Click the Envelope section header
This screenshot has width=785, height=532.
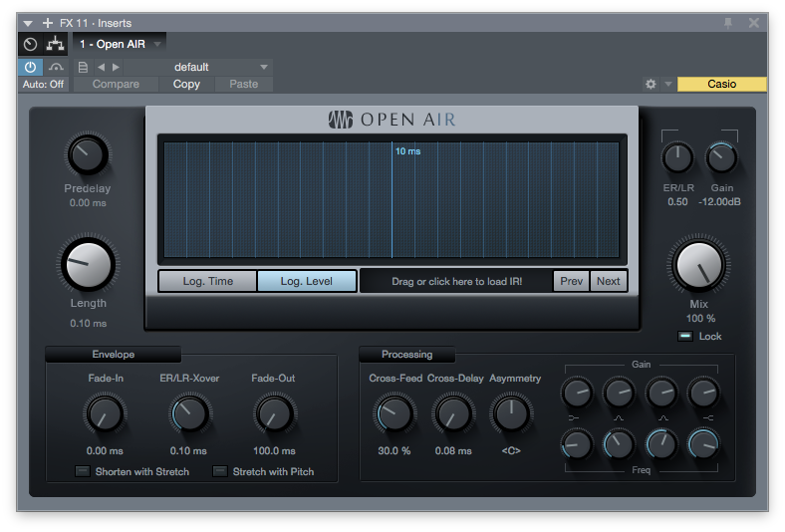coord(114,355)
